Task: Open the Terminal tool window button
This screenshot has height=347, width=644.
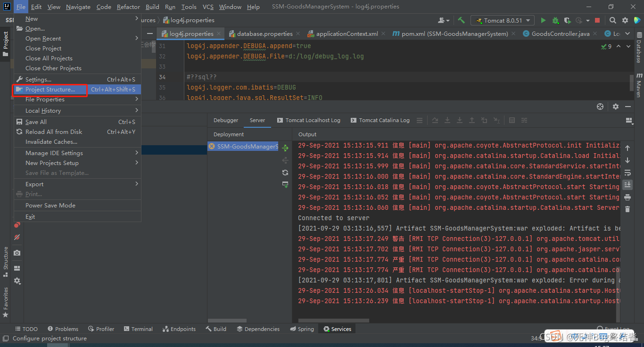Action: coord(138,329)
